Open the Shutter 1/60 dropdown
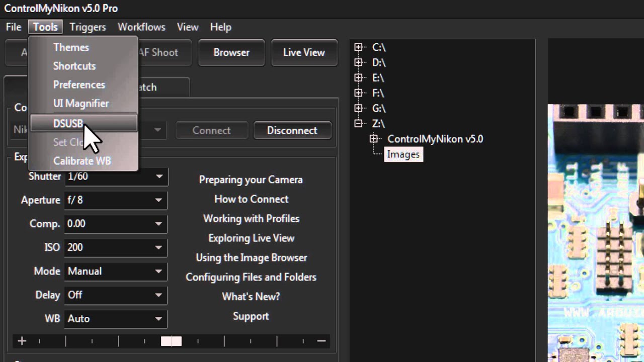This screenshot has width=644, height=362. point(116,176)
